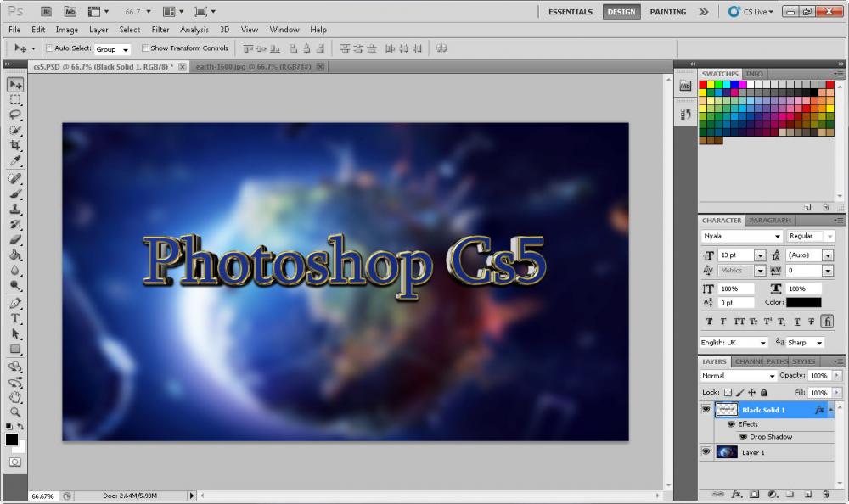Select the Blur tool
The width and height of the screenshot is (849, 504).
point(15,270)
